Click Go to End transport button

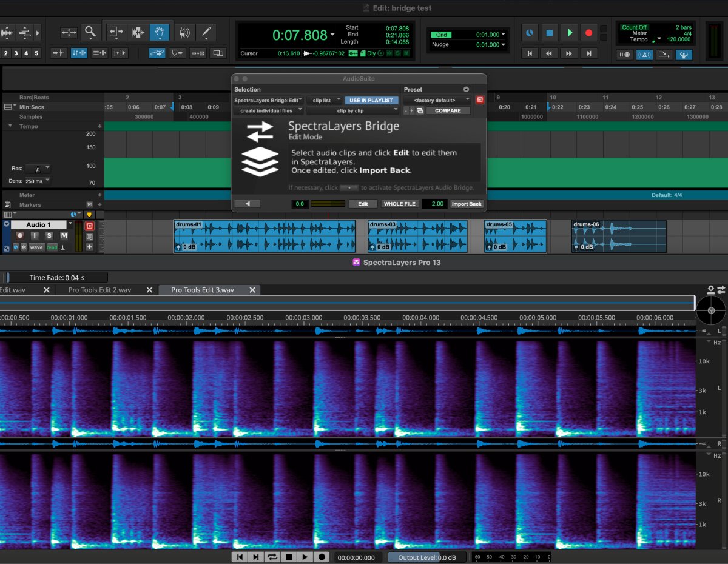588,53
